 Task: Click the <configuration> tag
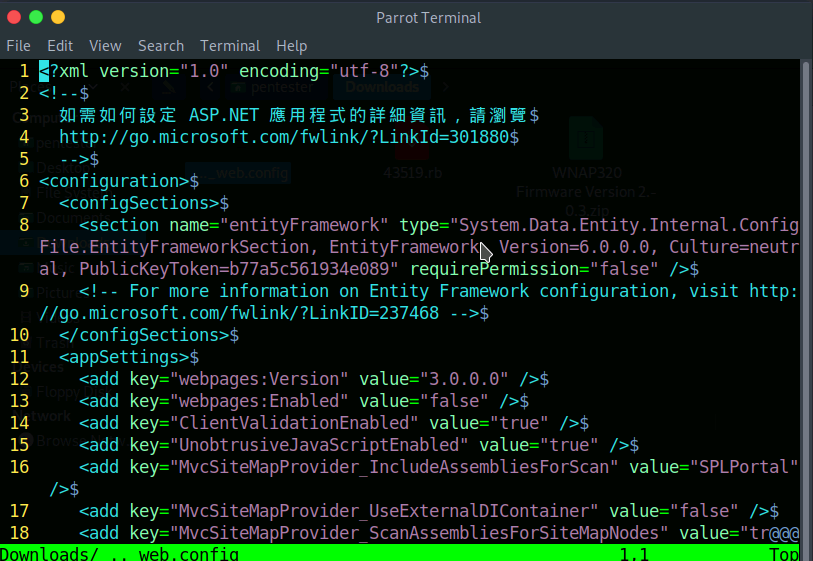[114, 181]
